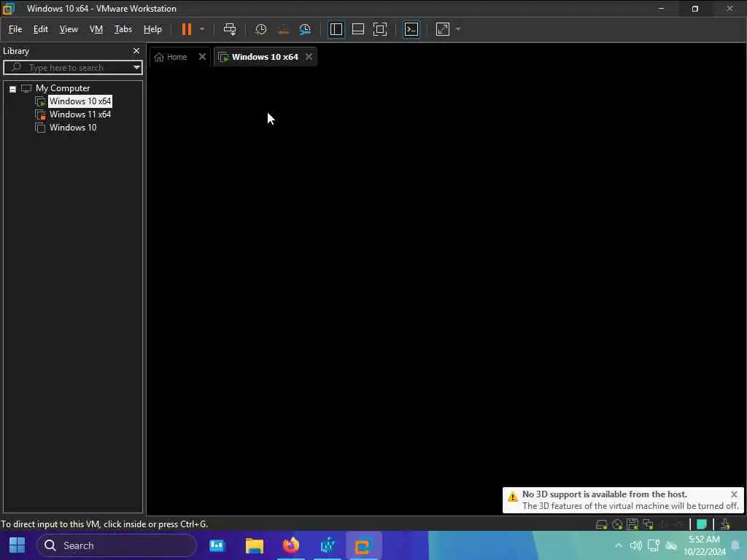Close the Home tab
This screenshot has width=747, height=560.
click(202, 57)
